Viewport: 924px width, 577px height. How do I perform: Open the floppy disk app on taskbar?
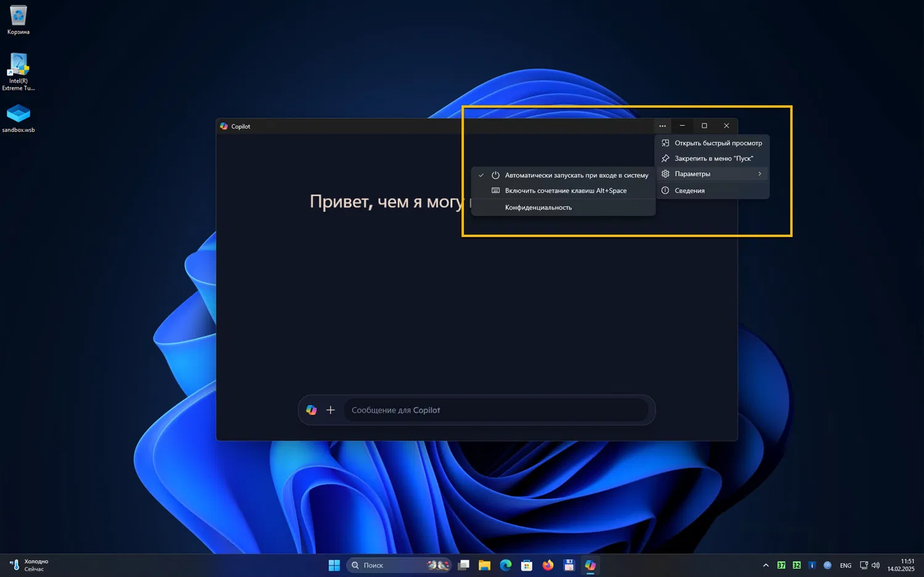click(569, 565)
